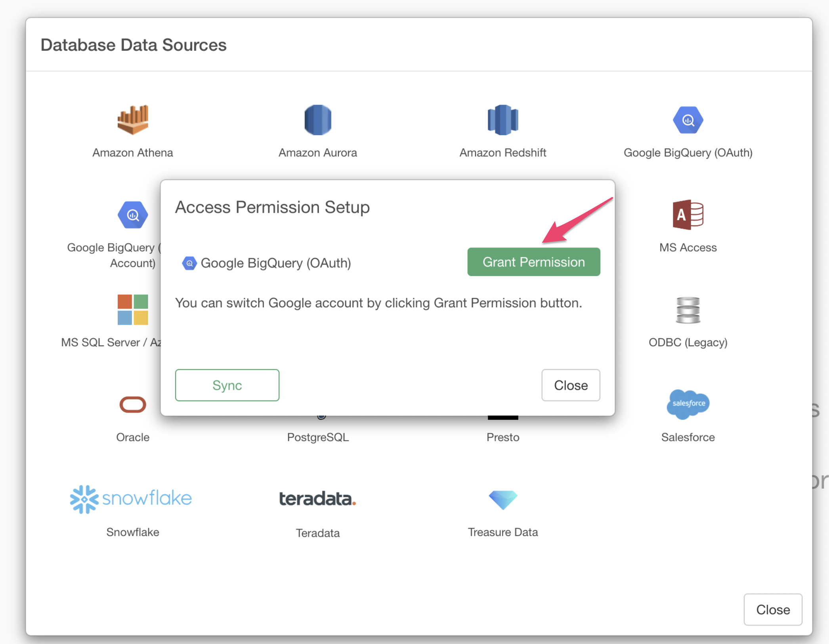Pick the Snowflake logo
The height and width of the screenshot is (644, 829).
(131, 499)
